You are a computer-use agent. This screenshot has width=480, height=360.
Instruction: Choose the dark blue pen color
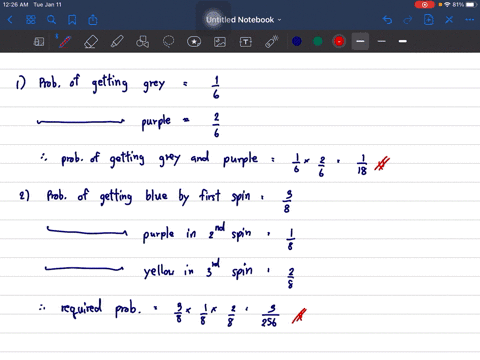pos(297,41)
